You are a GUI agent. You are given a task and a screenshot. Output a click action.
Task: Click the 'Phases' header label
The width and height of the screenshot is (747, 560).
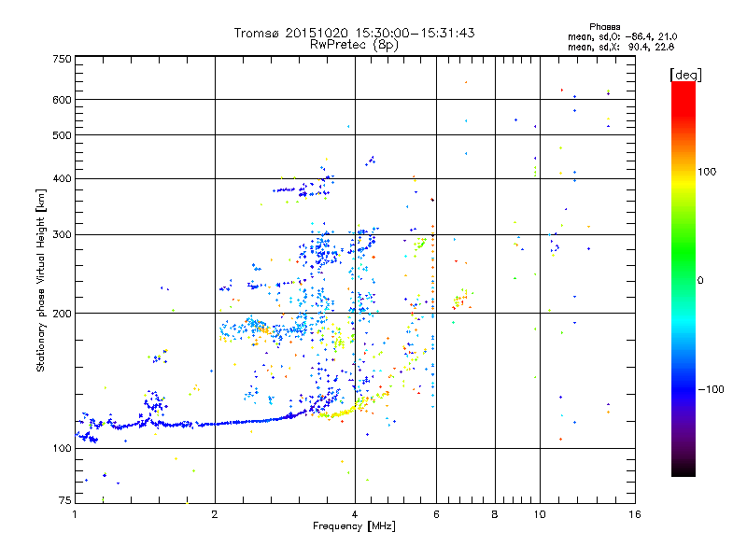(604, 27)
